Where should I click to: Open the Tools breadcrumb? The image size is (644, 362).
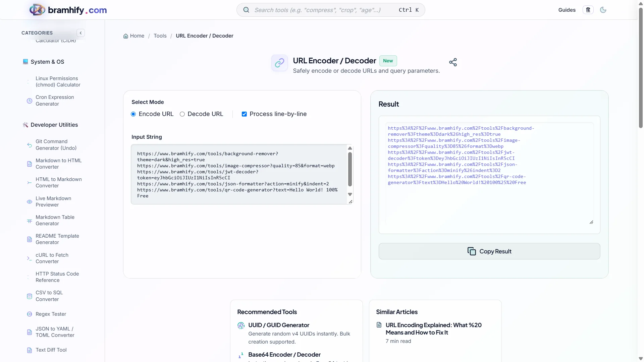point(160,36)
